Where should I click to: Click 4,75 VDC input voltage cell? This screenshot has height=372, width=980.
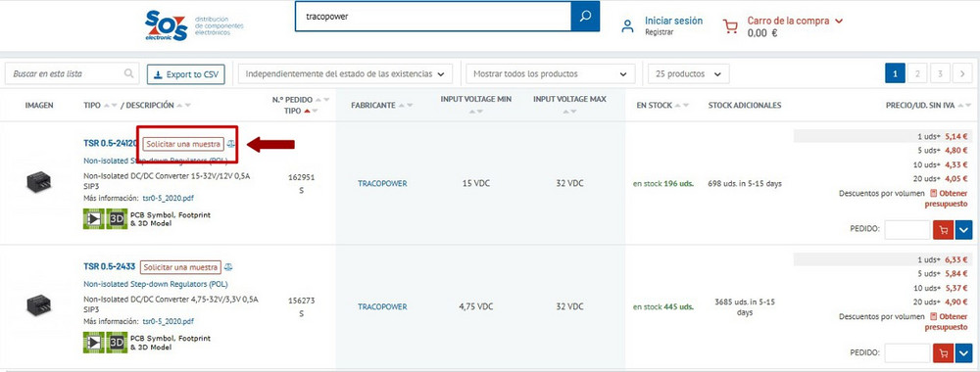coord(476,306)
